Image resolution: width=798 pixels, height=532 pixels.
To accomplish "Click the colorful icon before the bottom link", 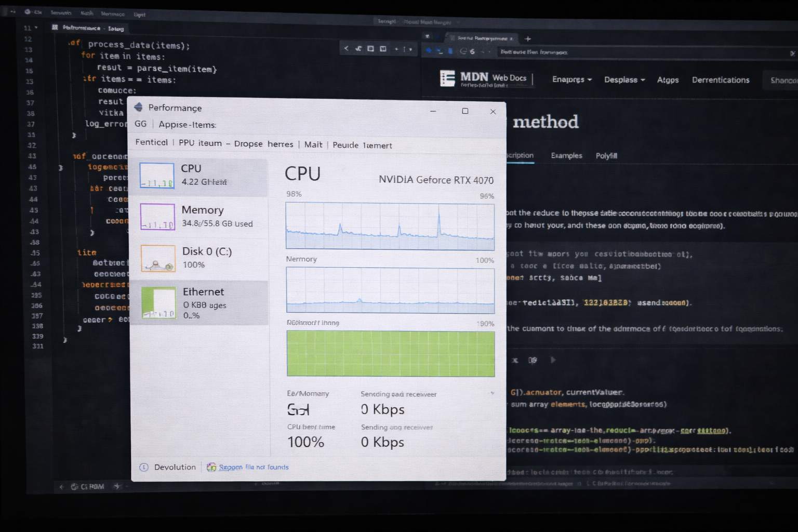I will click(211, 467).
